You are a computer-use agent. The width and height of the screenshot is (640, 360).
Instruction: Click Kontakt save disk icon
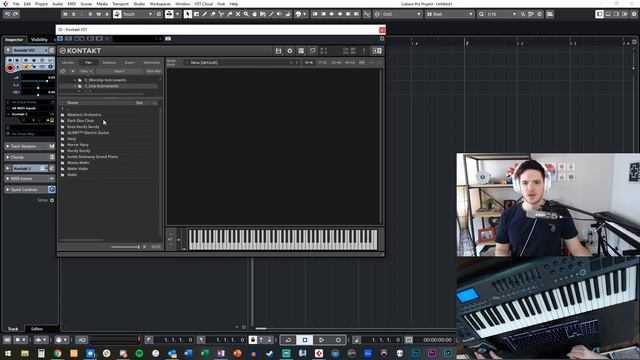(x=278, y=51)
